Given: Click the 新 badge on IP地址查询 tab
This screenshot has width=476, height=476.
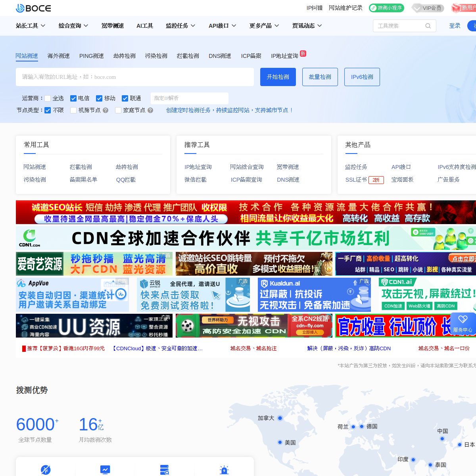Looking at the screenshot, I should coord(303,54).
